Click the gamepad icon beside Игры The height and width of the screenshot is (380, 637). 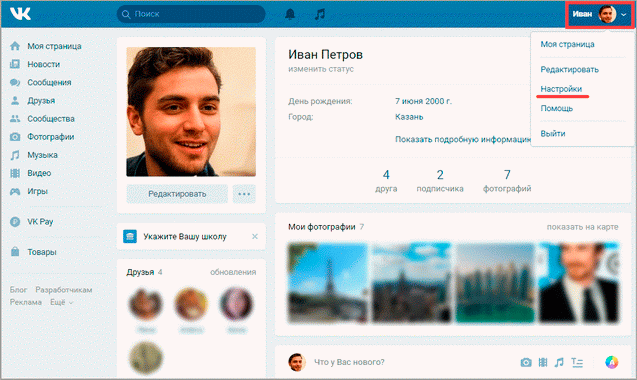tap(15, 191)
